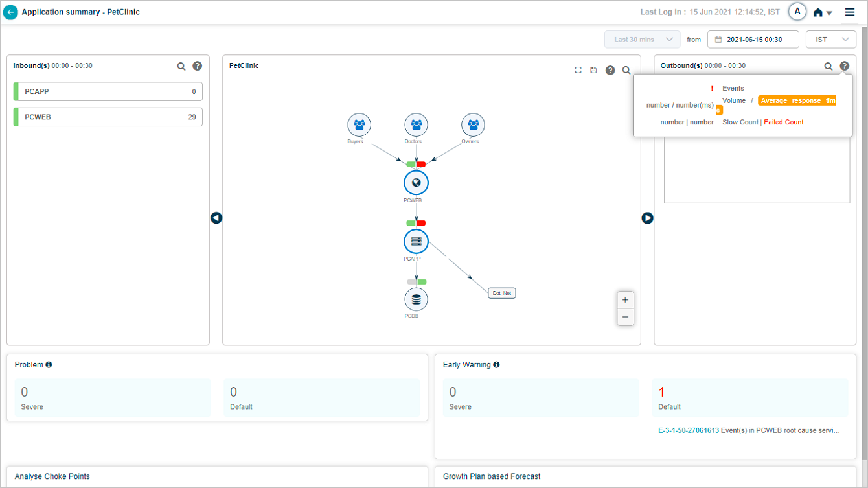
Task: Open the Last 30 mins time range dropdown
Action: [x=643, y=40]
